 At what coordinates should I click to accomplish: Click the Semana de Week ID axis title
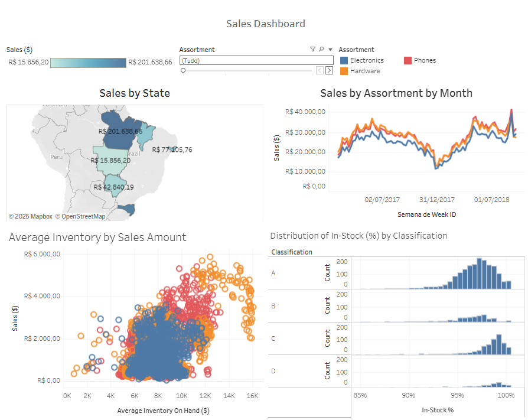point(426,214)
